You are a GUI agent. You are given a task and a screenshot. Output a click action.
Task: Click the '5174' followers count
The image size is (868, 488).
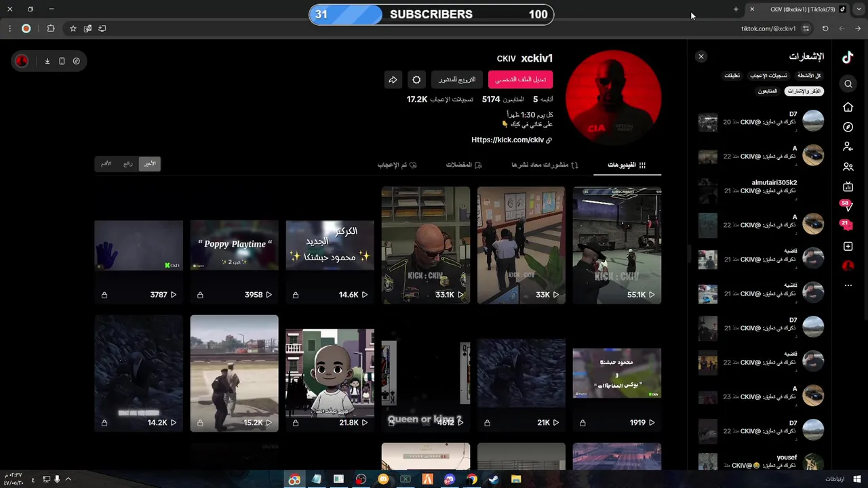(x=491, y=100)
